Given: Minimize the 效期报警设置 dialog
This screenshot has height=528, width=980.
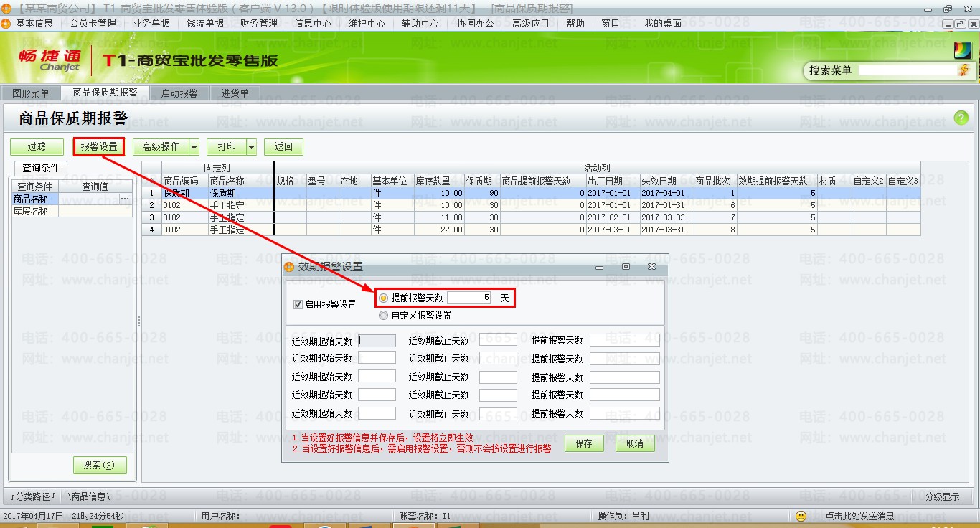Looking at the screenshot, I should tap(600, 266).
